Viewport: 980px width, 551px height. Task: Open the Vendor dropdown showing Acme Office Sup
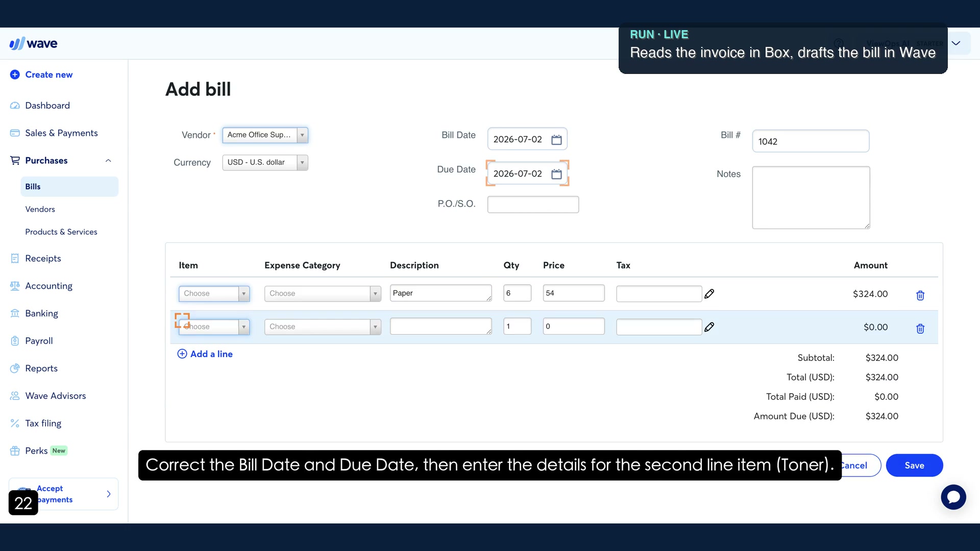(x=265, y=135)
